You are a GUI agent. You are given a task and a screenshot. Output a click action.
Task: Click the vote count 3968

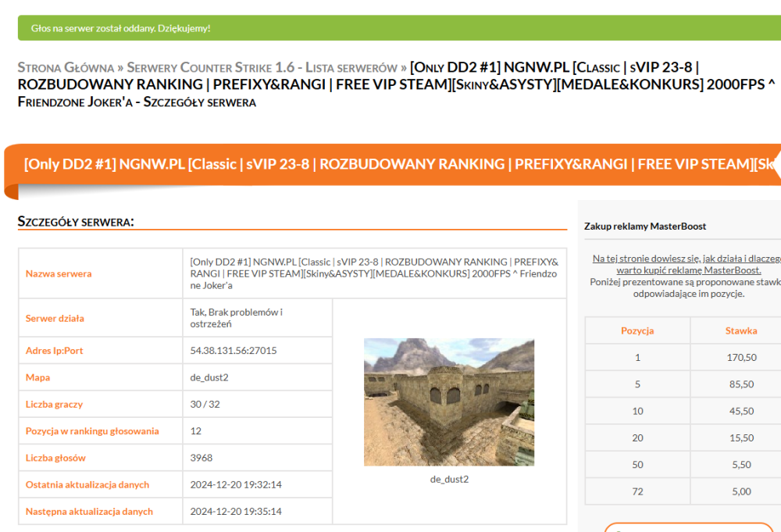tap(201, 458)
